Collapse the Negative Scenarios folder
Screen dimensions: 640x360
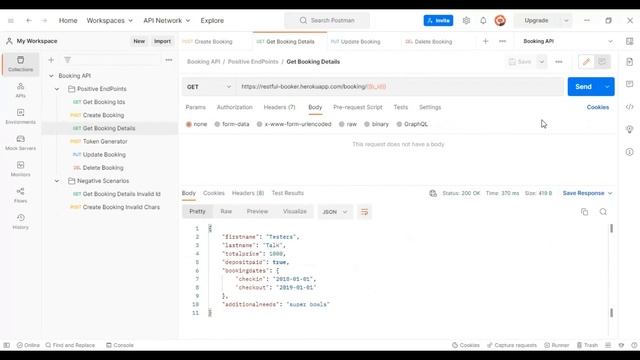click(57, 181)
